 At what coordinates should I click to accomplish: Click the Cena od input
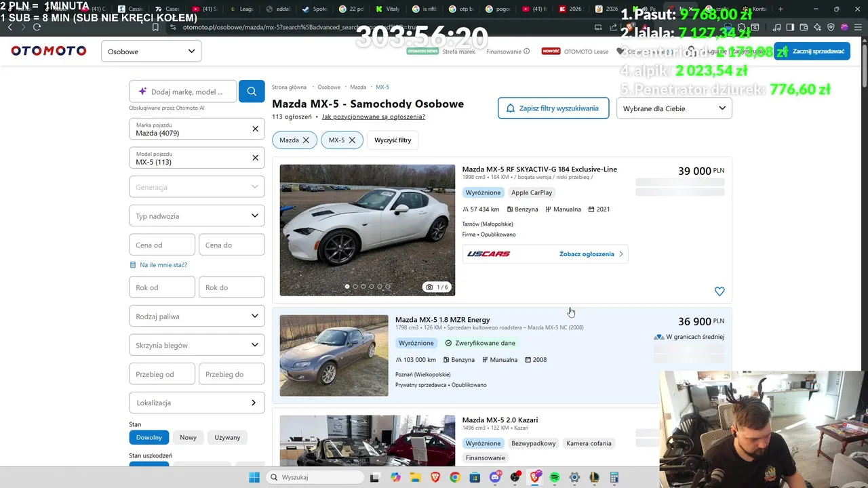click(x=162, y=245)
